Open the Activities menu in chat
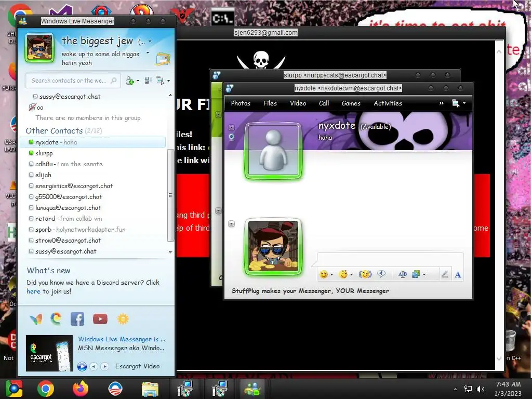Image resolution: width=532 pixels, height=399 pixels. coord(388,103)
